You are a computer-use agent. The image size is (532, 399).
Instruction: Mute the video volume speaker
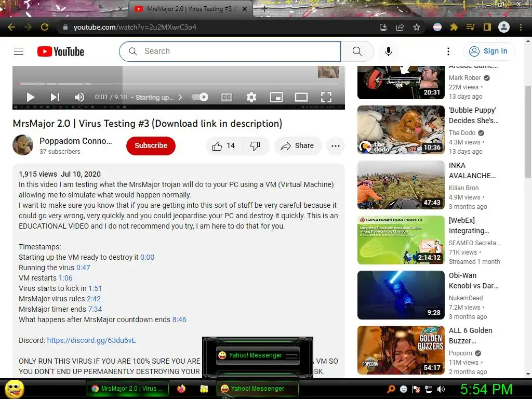click(x=79, y=97)
